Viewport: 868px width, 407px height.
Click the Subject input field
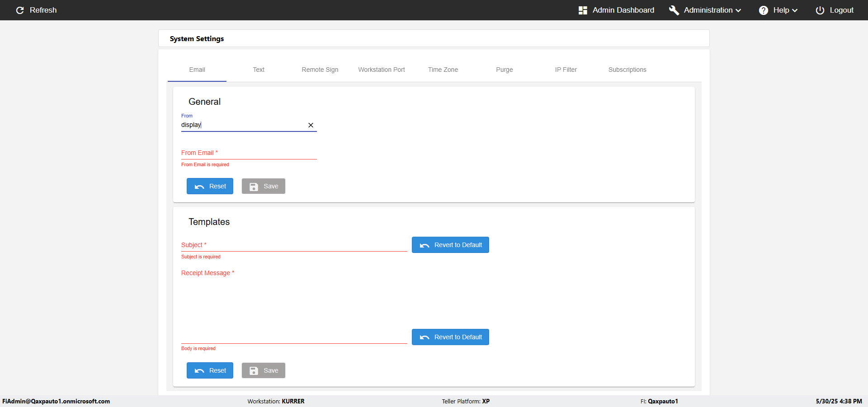point(294,245)
